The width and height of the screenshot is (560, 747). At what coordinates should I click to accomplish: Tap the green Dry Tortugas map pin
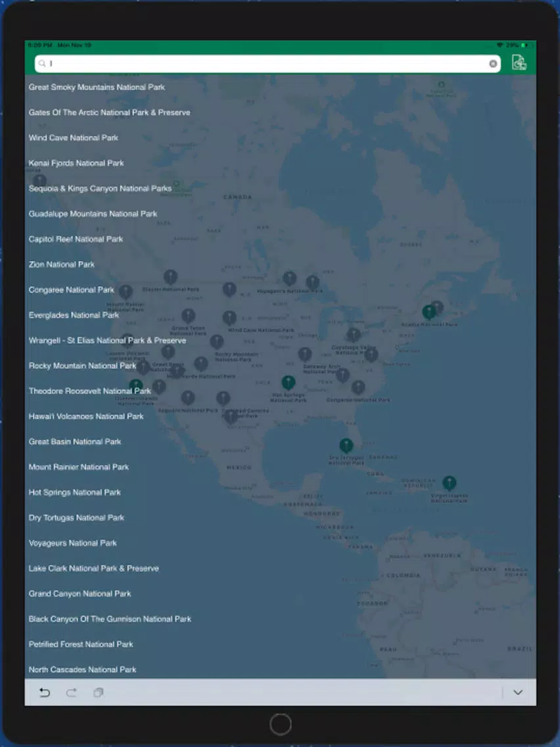click(346, 446)
